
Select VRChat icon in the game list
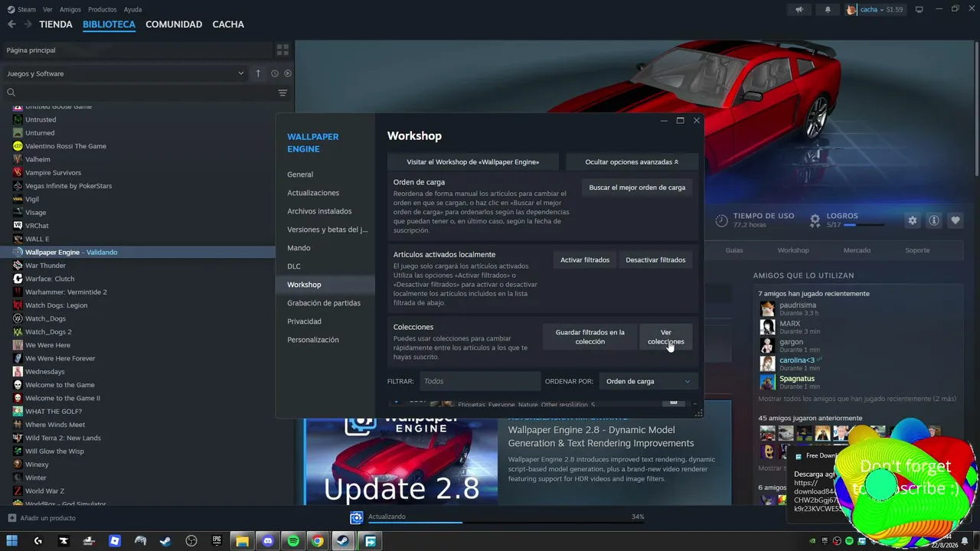(18, 226)
